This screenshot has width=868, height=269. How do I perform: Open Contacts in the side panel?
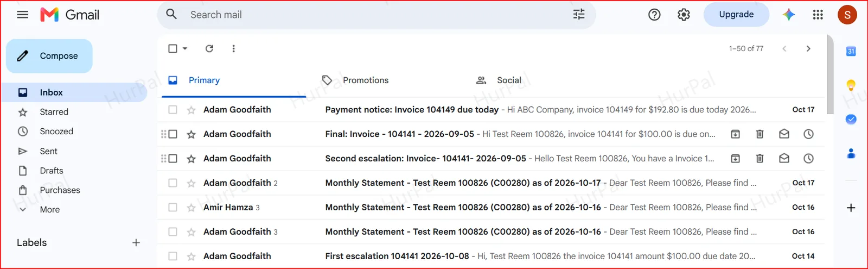click(x=851, y=154)
